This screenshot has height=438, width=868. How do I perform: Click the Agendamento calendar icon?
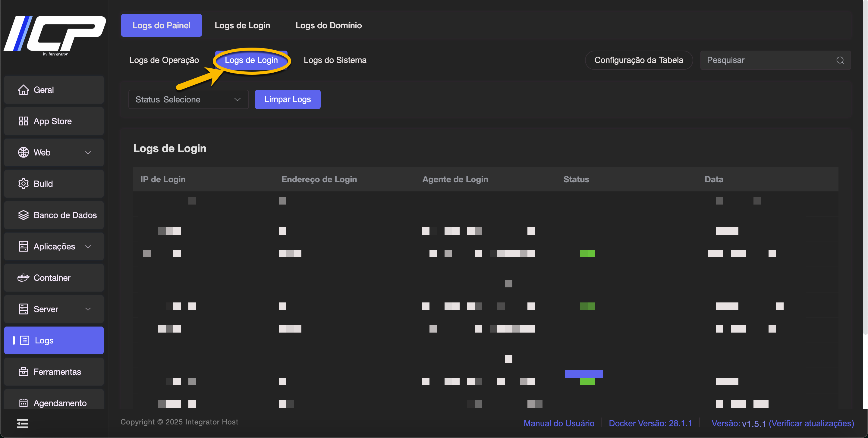(23, 403)
